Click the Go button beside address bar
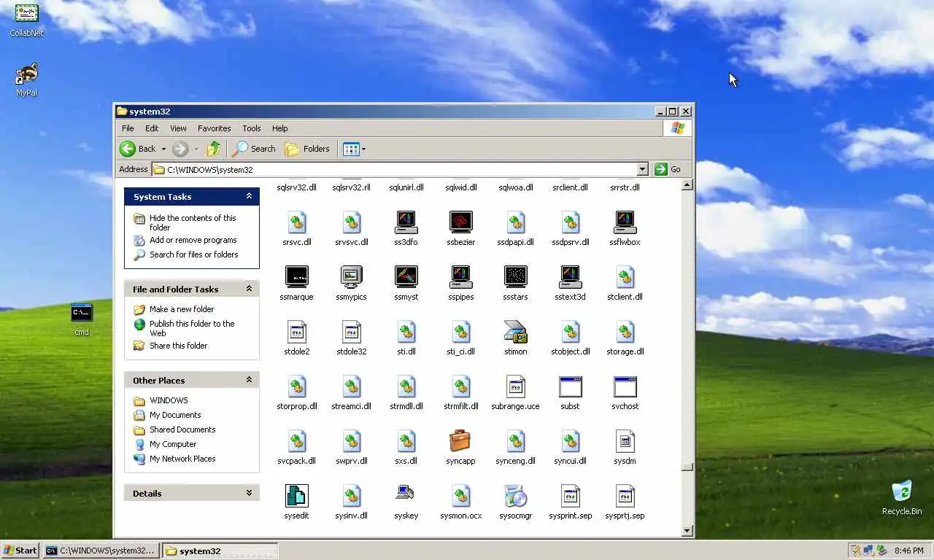 668,169
